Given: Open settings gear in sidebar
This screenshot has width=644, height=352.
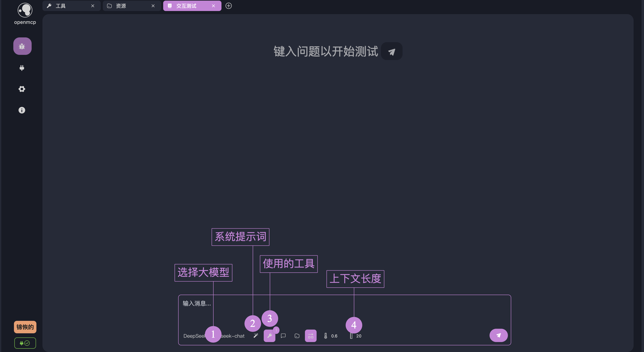Looking at the screenshot, I should point(22,89).
